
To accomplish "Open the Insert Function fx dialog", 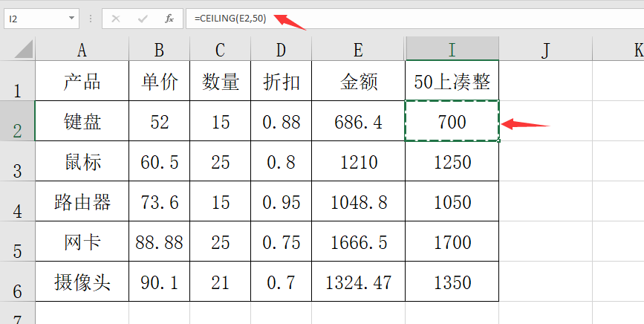I will [169, 18].
